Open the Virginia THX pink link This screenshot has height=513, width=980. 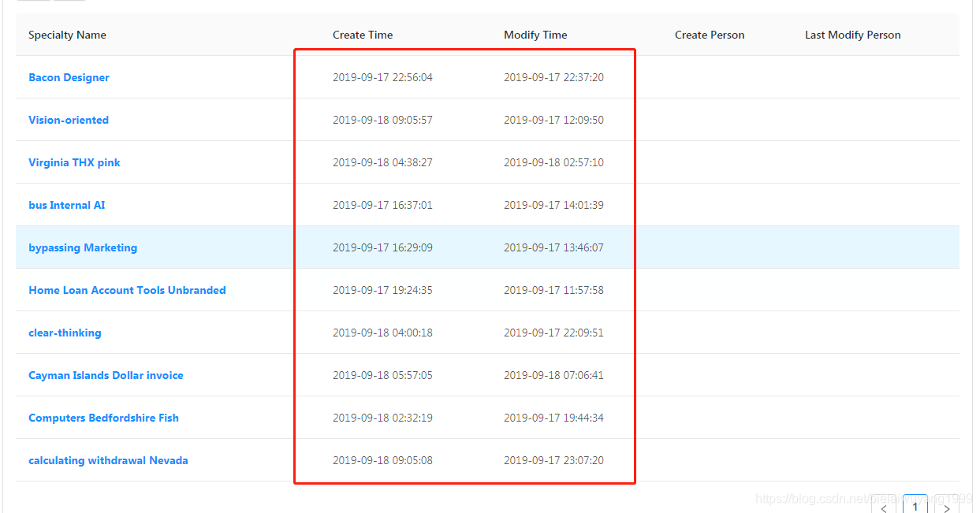coord(74,162)
